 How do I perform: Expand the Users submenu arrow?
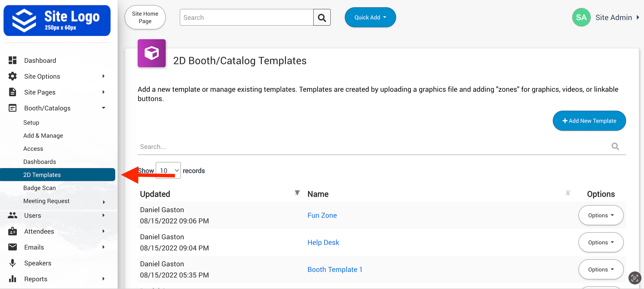103,215
